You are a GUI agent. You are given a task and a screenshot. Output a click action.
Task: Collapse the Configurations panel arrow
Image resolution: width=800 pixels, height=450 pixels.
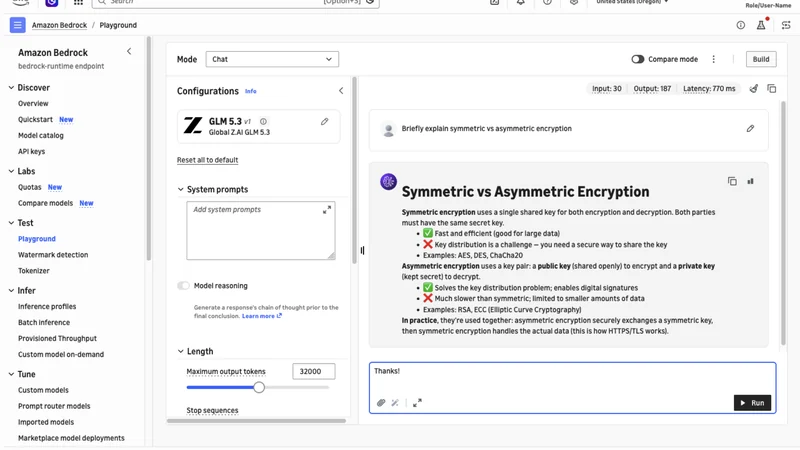[341, 91]
